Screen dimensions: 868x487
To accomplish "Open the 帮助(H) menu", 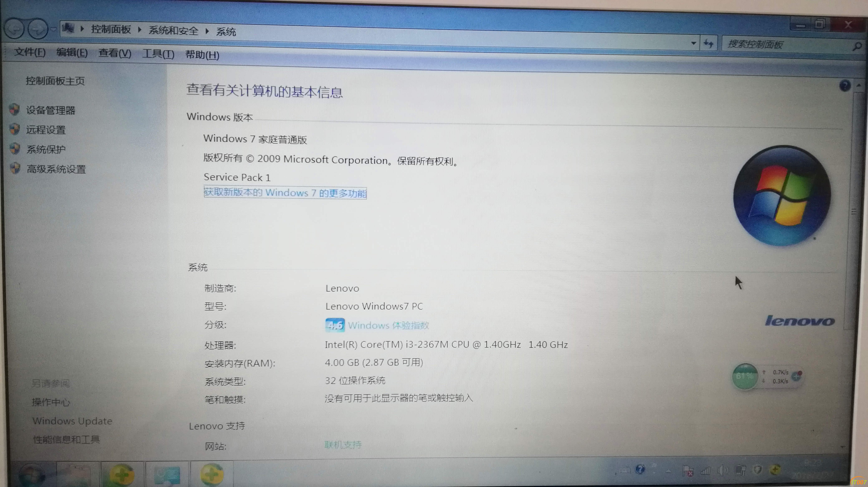I will (202, 55).
